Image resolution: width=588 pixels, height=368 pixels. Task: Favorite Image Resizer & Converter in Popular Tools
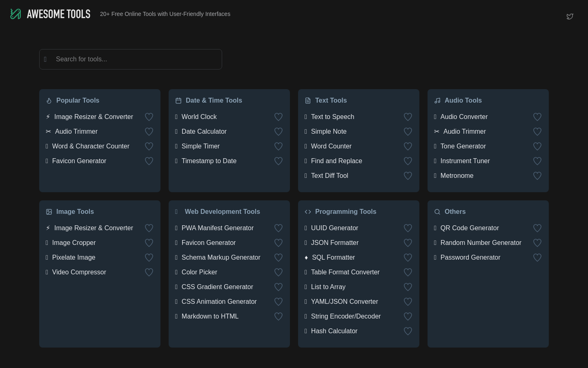point(149,117)
